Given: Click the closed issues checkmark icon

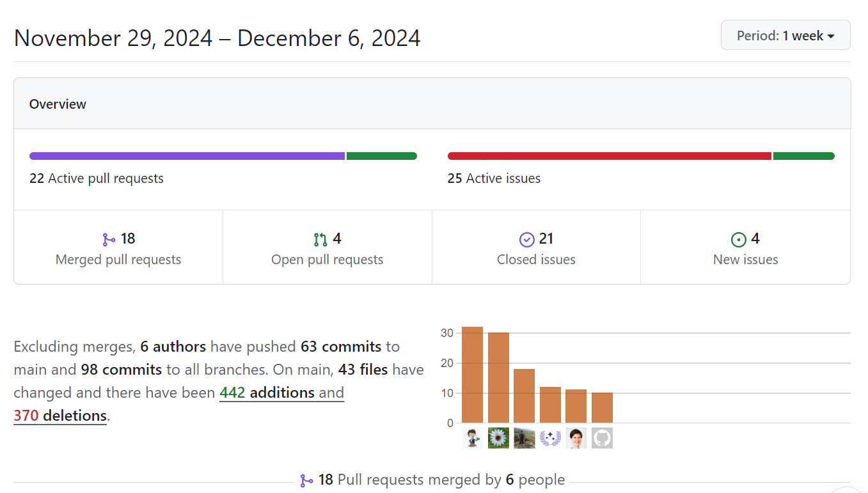Looking at the screenshot, I should (x=526, y=240).
